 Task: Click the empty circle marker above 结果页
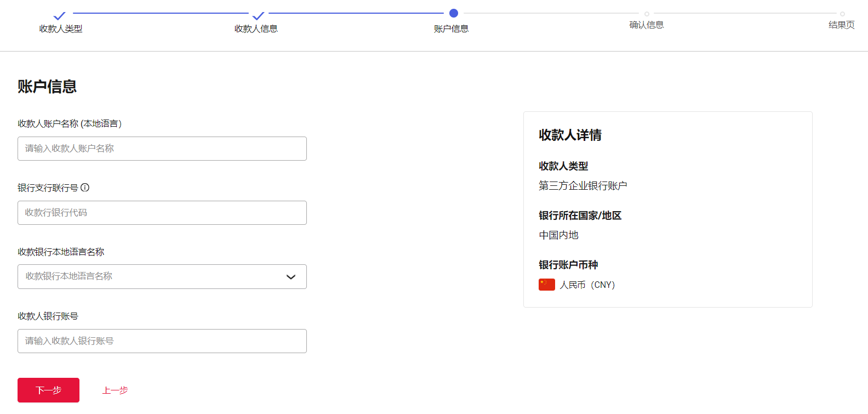click(x=842, y=14)
